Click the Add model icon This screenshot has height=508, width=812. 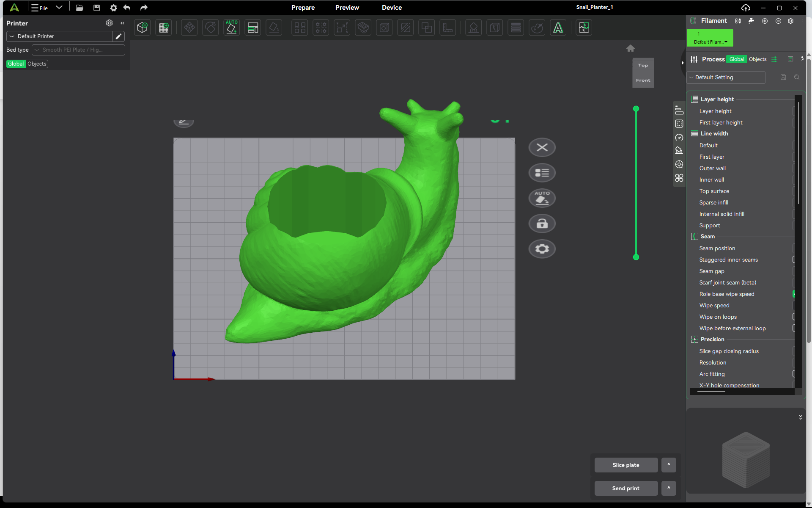point(142,27)
